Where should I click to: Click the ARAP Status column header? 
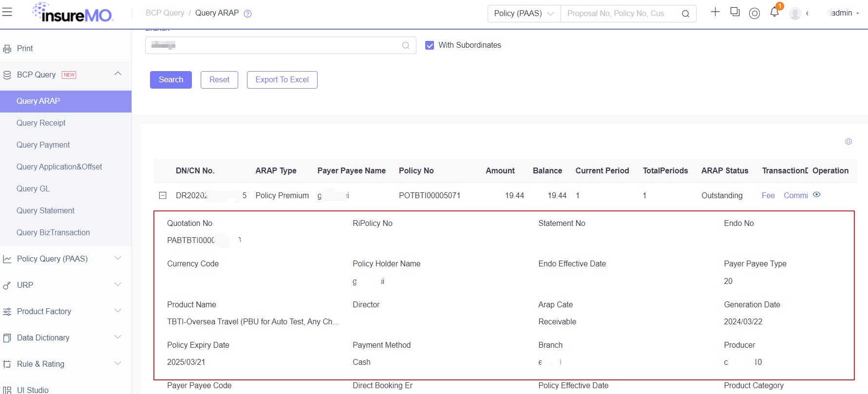(x=725, y=171)
